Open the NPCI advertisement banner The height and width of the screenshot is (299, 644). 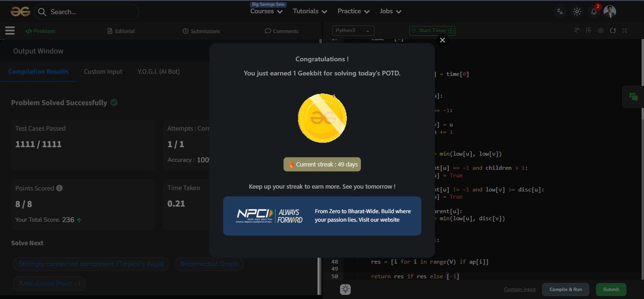[x=322, y=216]
